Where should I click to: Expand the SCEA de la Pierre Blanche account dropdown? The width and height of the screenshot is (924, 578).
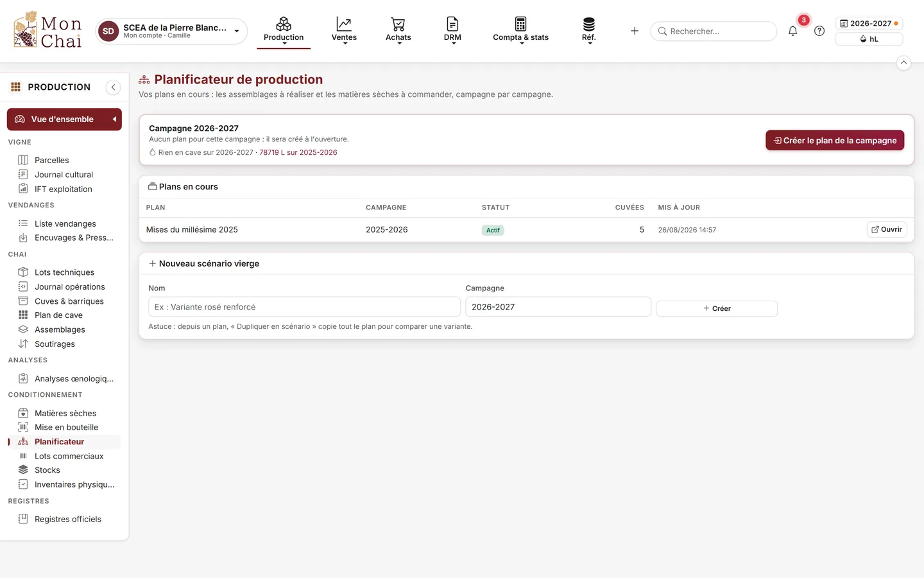[x=171, y=31]
